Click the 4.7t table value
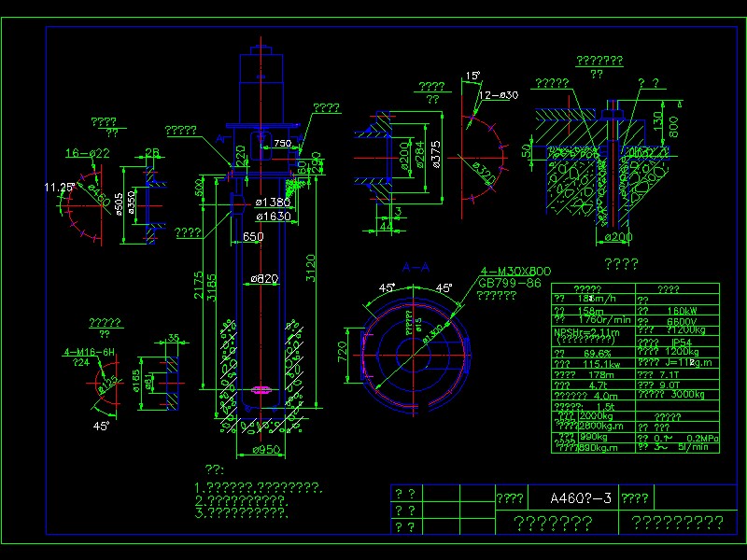 coord(598,385)
